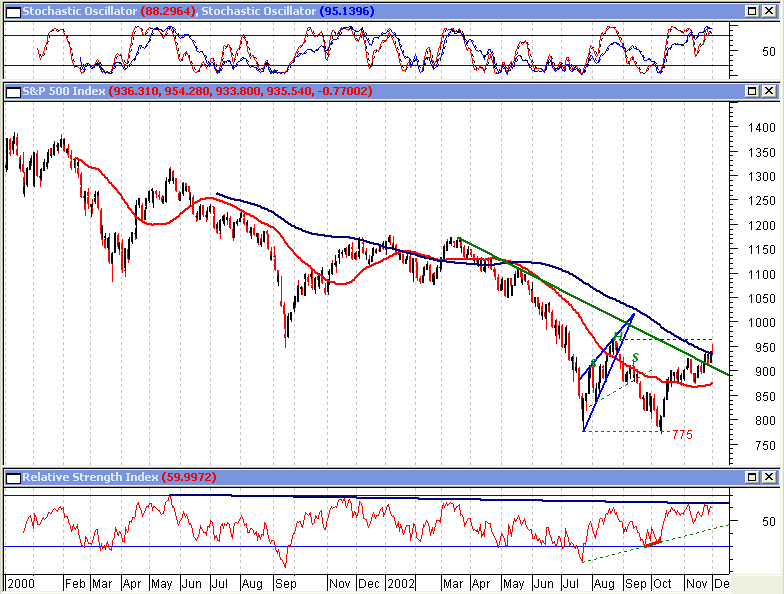784x594 pixels.
Task: Close the S&P 500 Index panel
Action: [769, 91]
